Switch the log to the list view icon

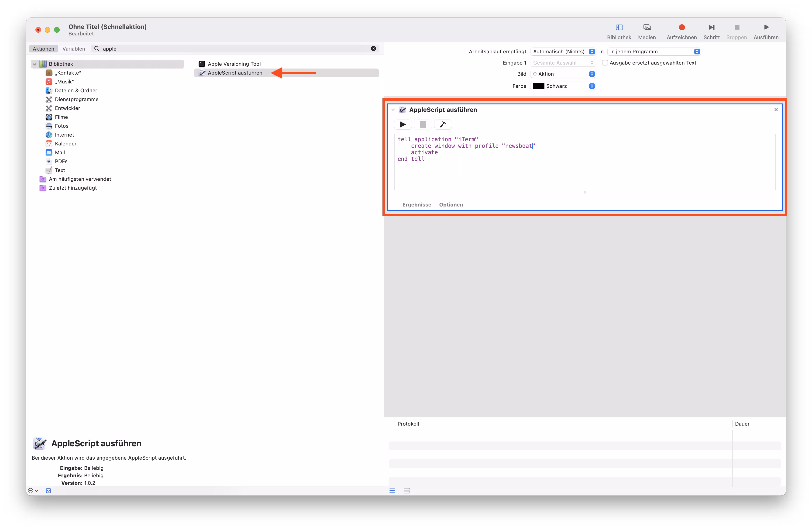tap(392, 490)
